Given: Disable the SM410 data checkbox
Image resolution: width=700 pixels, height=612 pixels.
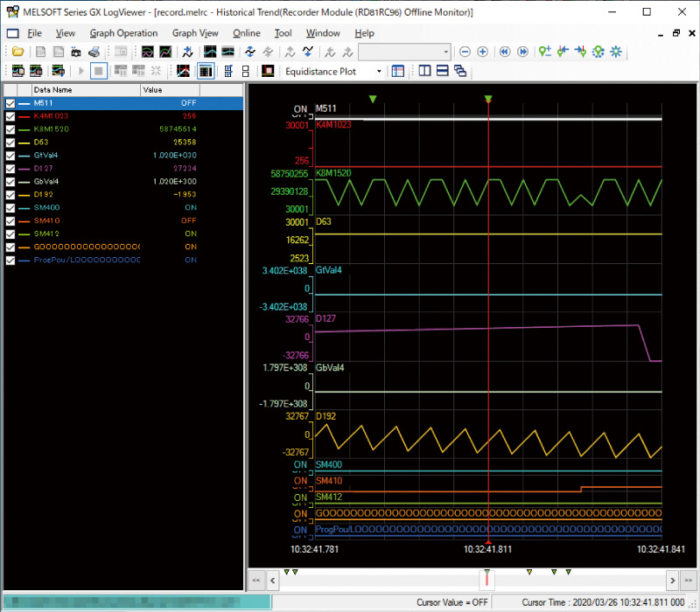Looking at the screenshot, I should [10, 221].
